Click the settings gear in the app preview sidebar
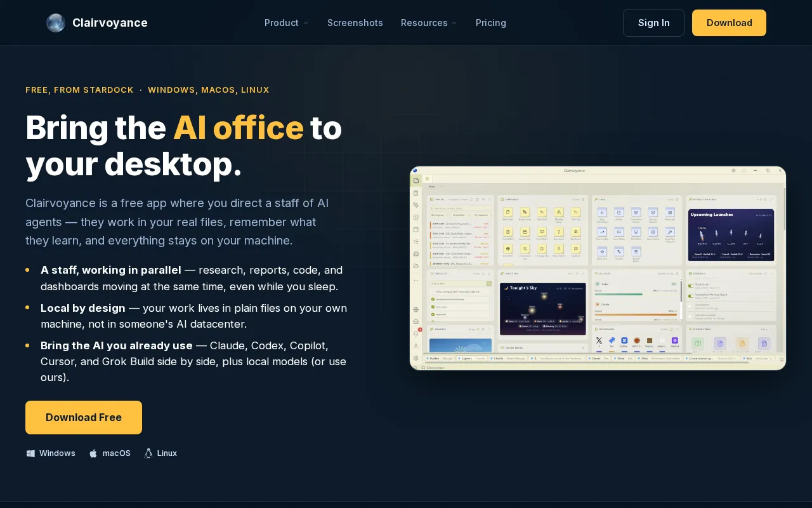Viewport: 812px width, 508px height. coord(416,358)
